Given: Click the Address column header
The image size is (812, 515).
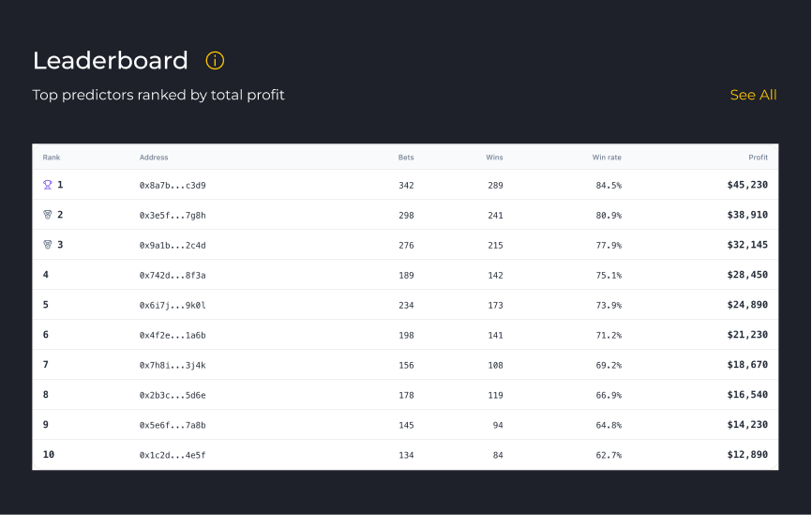Looking at the screenshot, I should pos(154,158).
